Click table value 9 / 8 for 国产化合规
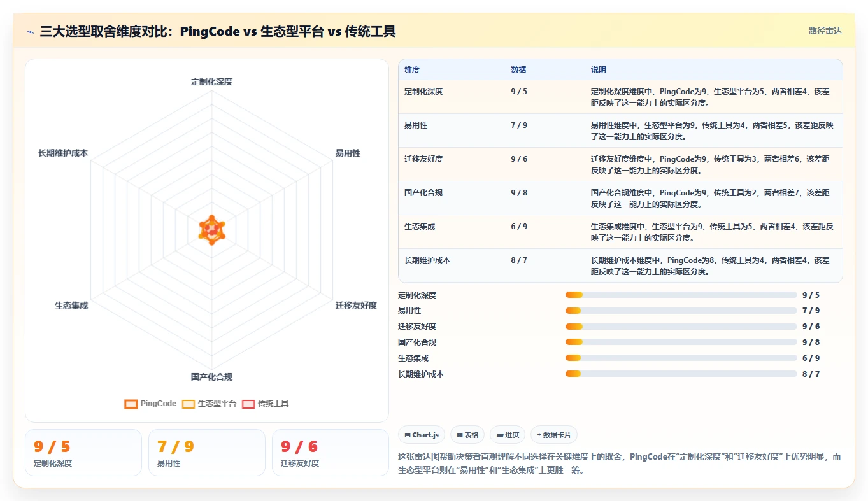The image size is (868, 501). click(x=519, y=193)
